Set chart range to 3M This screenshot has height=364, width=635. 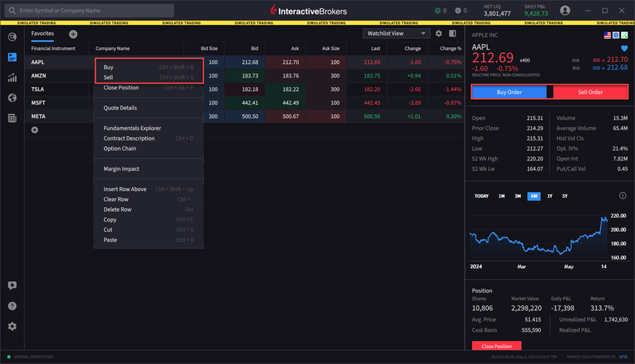tap(517, 196)
